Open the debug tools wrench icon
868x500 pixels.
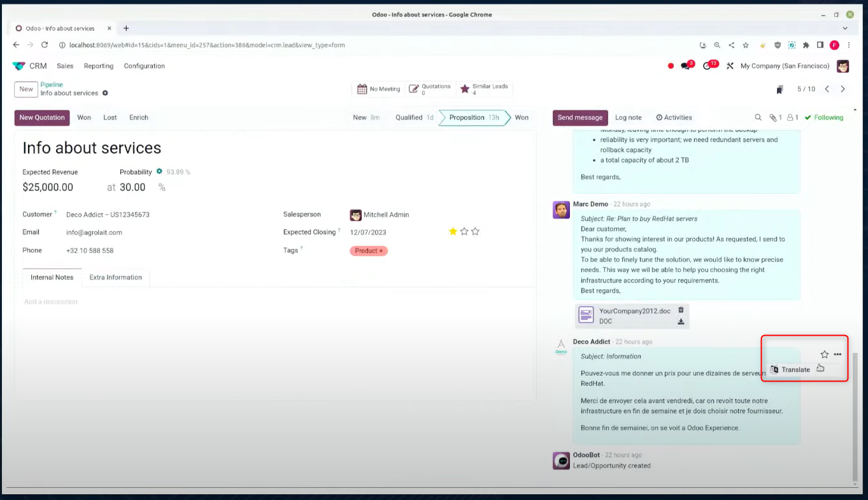(x=730, y=66)
